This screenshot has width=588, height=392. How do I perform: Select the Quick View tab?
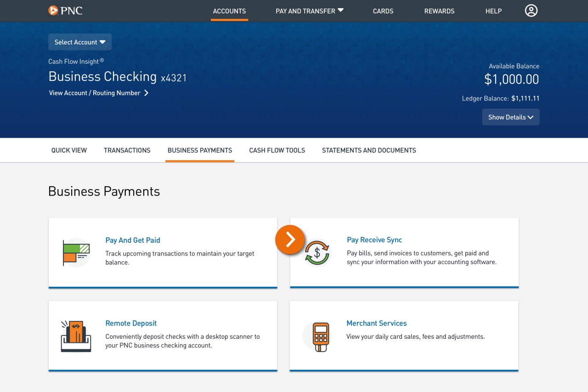(x=68, y=150)
